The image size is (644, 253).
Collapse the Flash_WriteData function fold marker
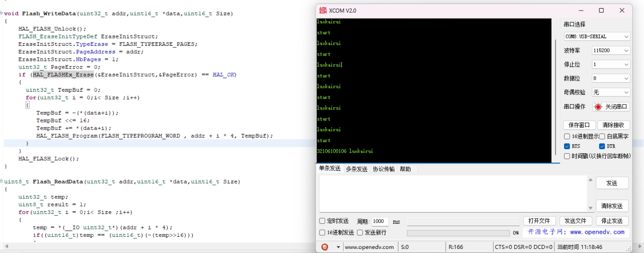[x=2, y=14]
